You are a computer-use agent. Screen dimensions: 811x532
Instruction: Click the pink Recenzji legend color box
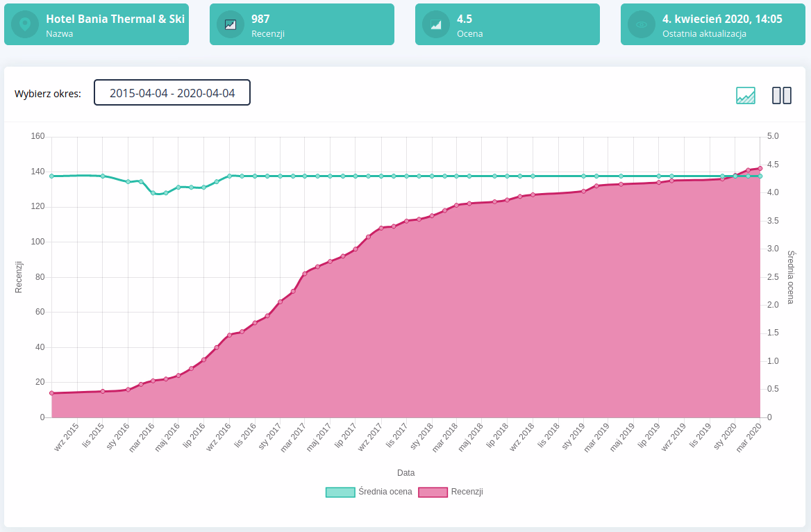click(433, 492)
